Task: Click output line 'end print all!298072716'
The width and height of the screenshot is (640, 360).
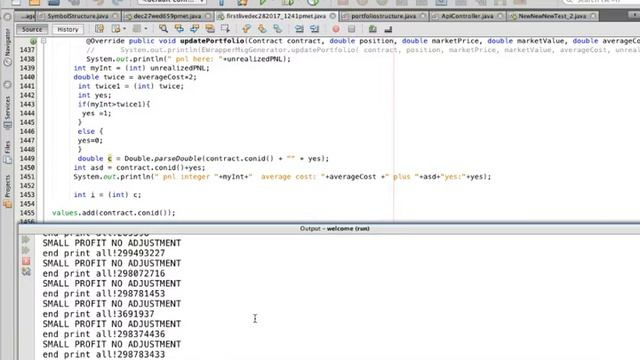Action: 104,273
